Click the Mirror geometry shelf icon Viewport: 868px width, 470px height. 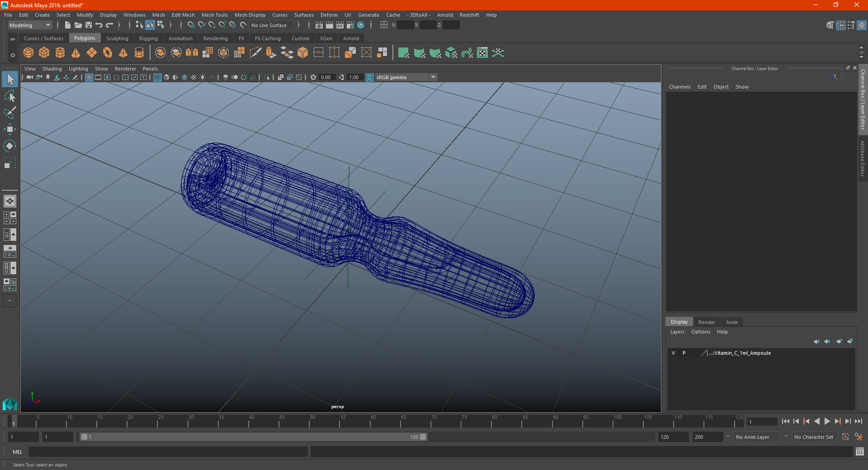point(192,53)
